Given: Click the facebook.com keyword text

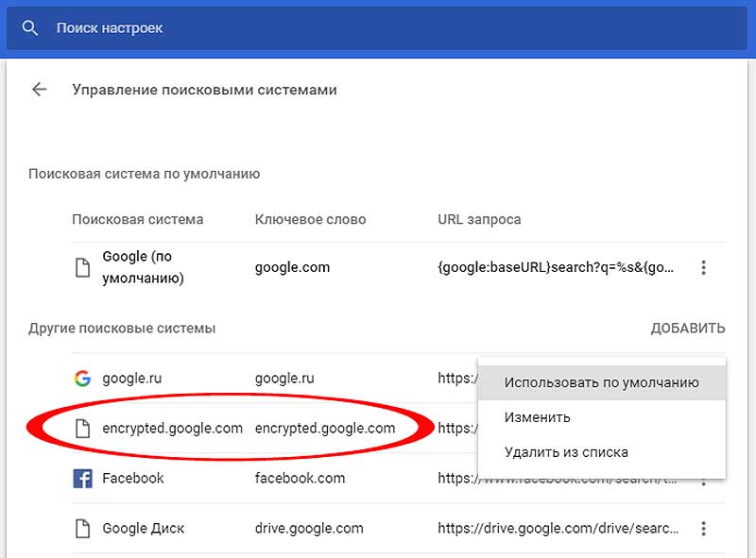Looking at the screenshot, I should point(300,478).
